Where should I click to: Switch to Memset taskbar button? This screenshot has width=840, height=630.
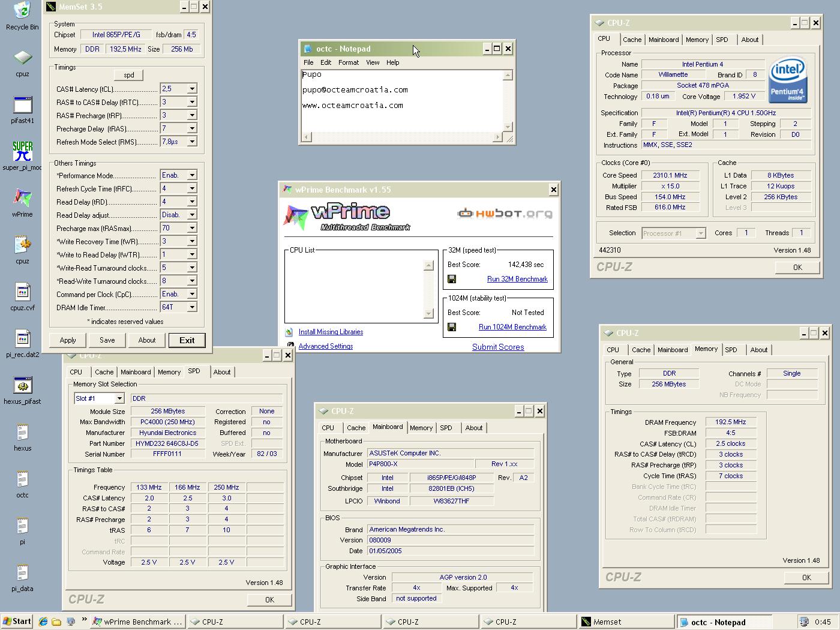pyautogui.click(x=626, y=622)
